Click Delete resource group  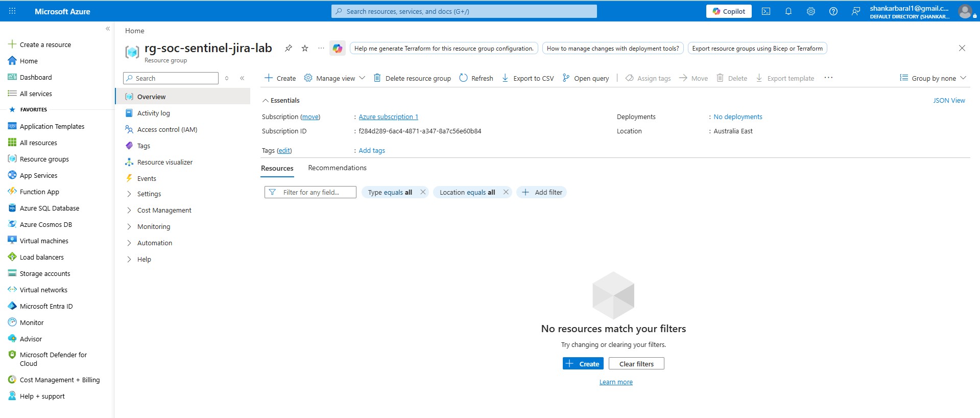pos(412,78)
